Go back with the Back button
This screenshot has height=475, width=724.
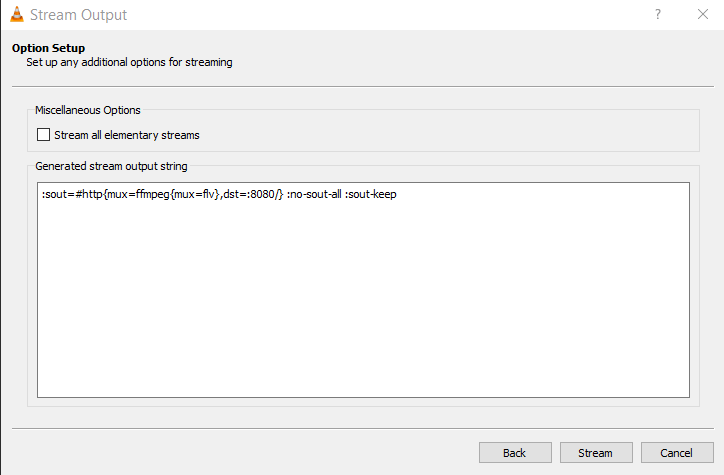coord(515,453)
